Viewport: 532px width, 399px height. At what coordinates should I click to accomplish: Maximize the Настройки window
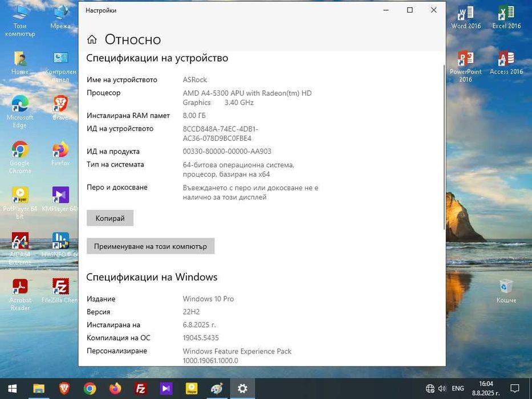[410, 10]
